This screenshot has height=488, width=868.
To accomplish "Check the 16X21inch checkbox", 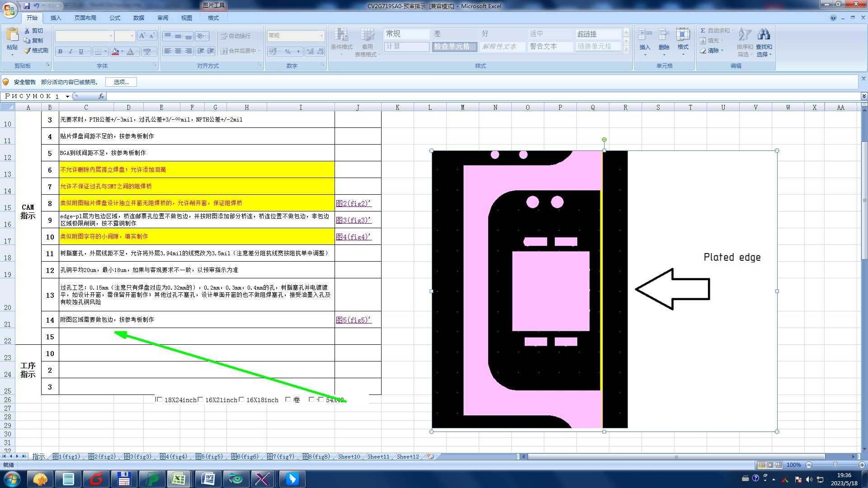I will tap(200, 399).
